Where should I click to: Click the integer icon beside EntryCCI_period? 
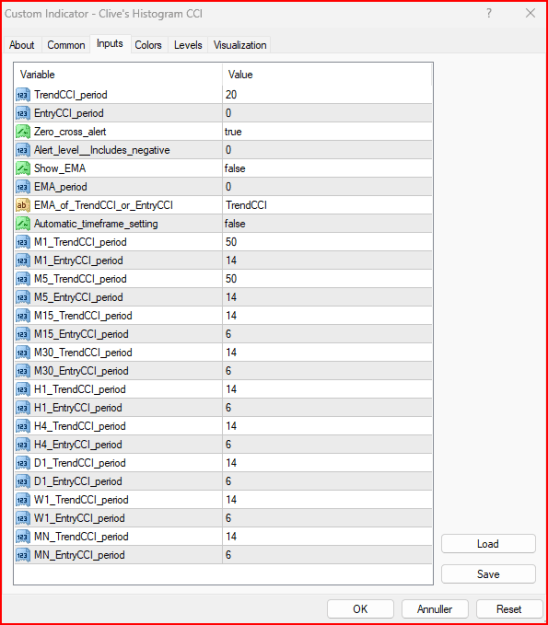pyautogui.click(x=23, y=113)
